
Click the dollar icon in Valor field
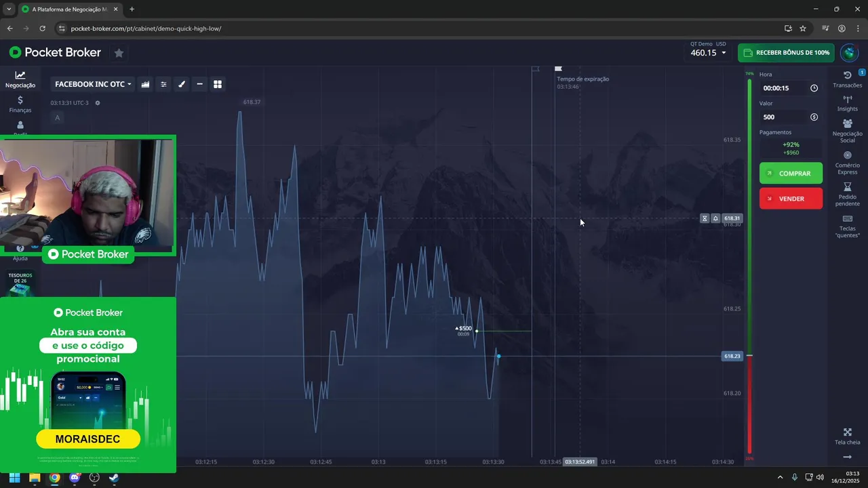click(814, 117)
